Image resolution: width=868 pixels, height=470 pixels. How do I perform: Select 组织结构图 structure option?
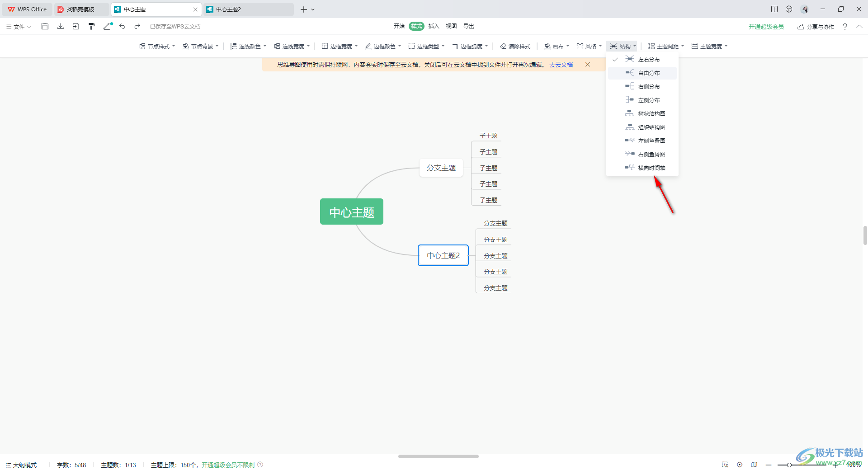pyautogui.click(x=642, y=127)
